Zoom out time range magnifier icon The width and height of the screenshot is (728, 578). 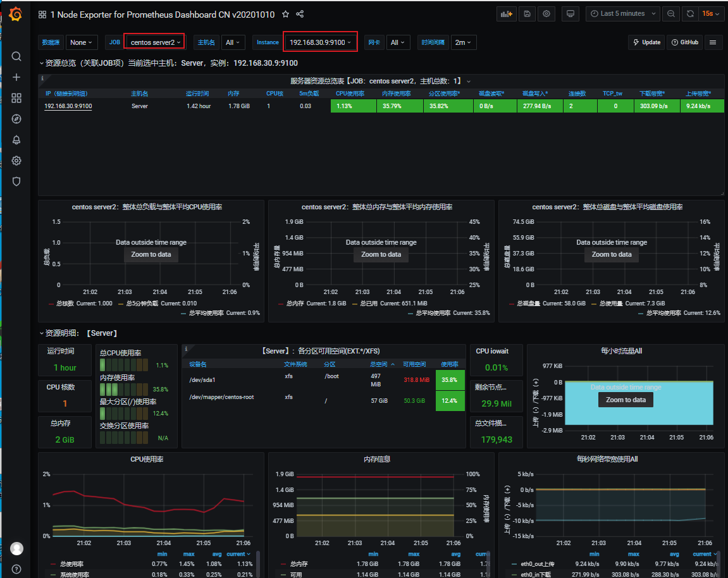(671, 14)
